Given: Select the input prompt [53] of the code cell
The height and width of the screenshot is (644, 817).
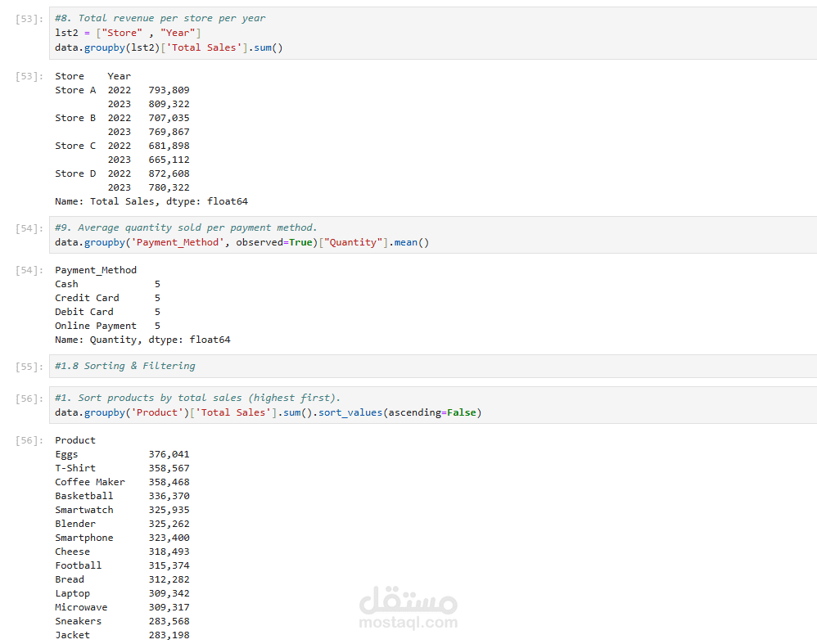Looking at the screenshot, I should pyautogui.click(x=29, y=18).
